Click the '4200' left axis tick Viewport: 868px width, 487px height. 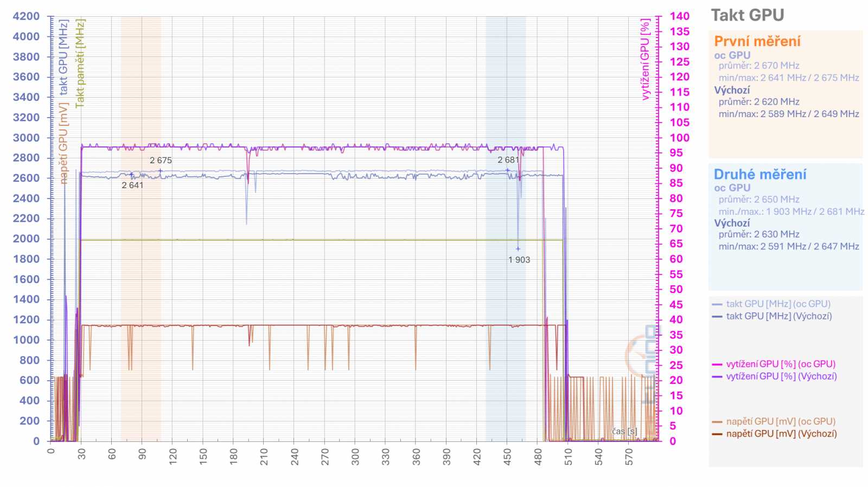click(x=26, y=16)
